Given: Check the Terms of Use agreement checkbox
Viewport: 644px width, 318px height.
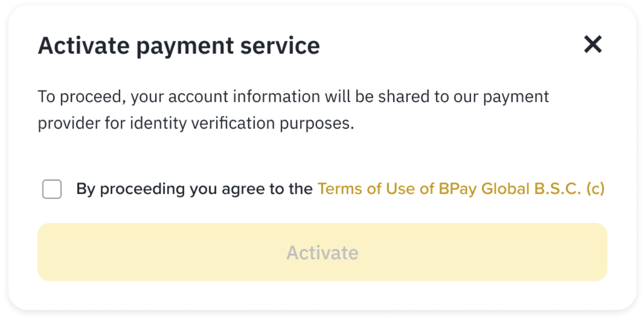Looking at the screenshot, I should 52,189.
